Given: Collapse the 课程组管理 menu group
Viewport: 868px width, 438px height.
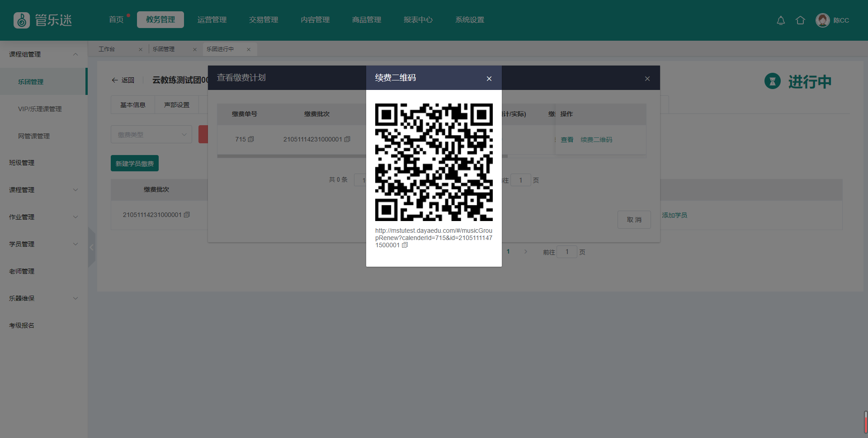Looking at the screenshot, I should [75, 54].
